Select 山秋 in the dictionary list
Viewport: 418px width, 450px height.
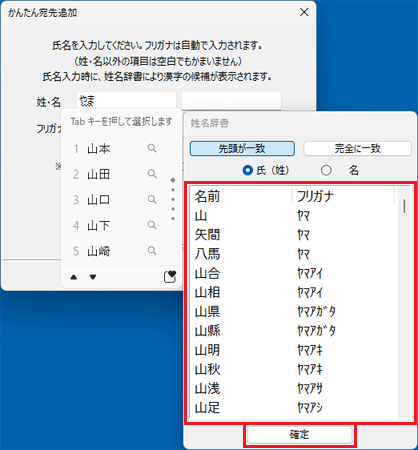[294, 369]
